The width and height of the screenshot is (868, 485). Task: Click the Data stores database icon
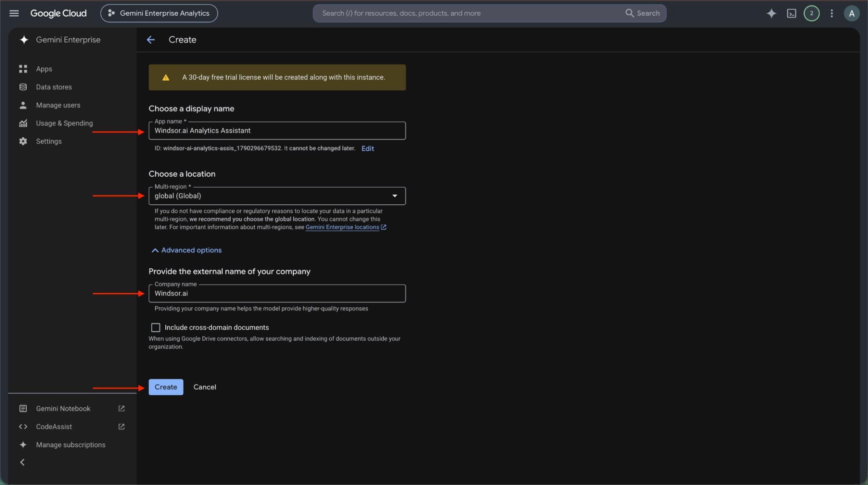click(23, 87)
